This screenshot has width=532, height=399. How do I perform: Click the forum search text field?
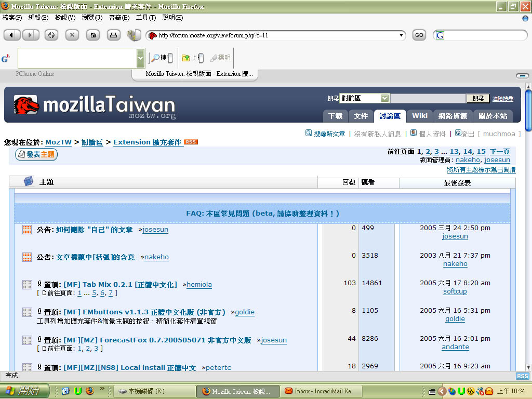coord(428,98)
